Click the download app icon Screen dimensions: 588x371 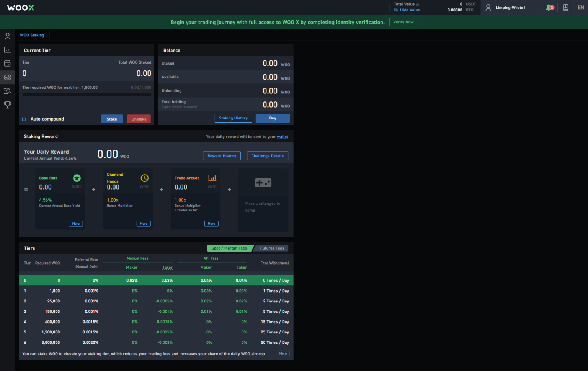[x=565, y=8]
